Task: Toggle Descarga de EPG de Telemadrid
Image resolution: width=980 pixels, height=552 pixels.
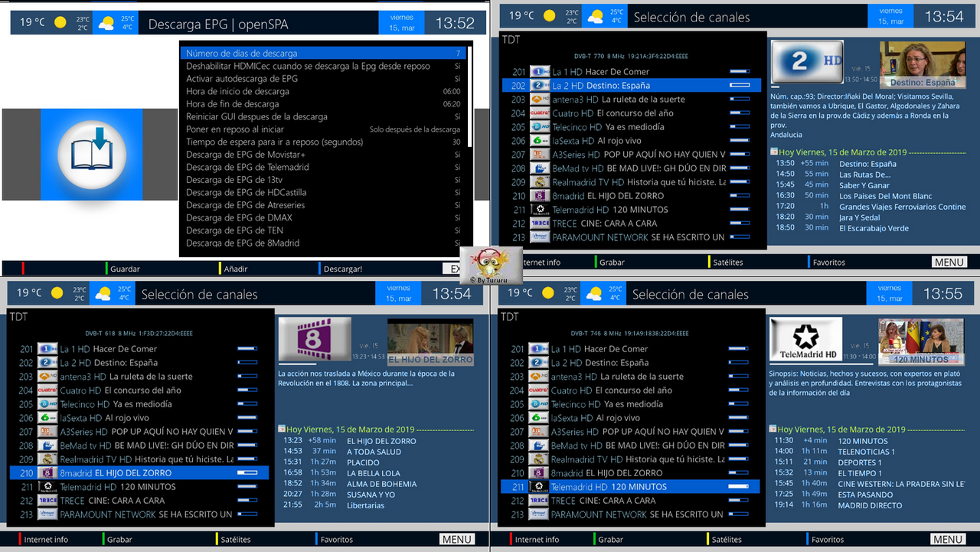Action: (324, 167)
